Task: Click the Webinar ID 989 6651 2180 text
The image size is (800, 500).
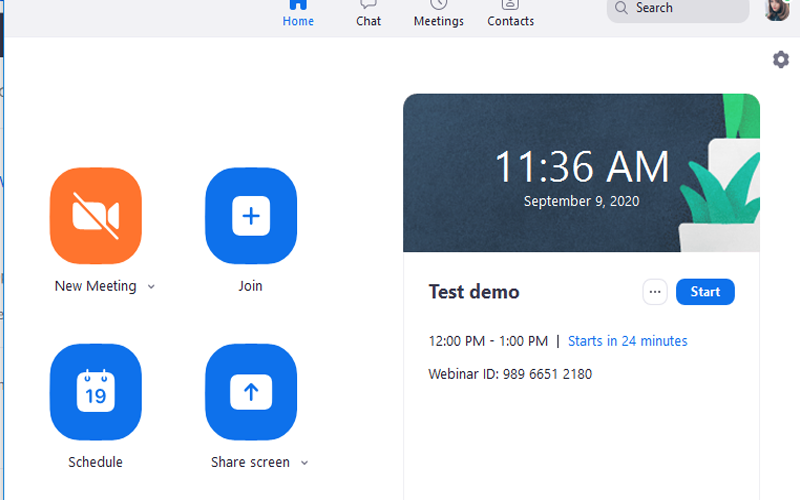Action: click(x=510, y=374)
